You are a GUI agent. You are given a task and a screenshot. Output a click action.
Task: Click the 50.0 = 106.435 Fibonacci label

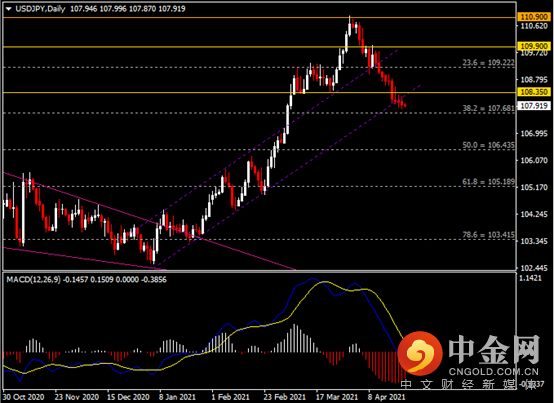pos(488,145)
